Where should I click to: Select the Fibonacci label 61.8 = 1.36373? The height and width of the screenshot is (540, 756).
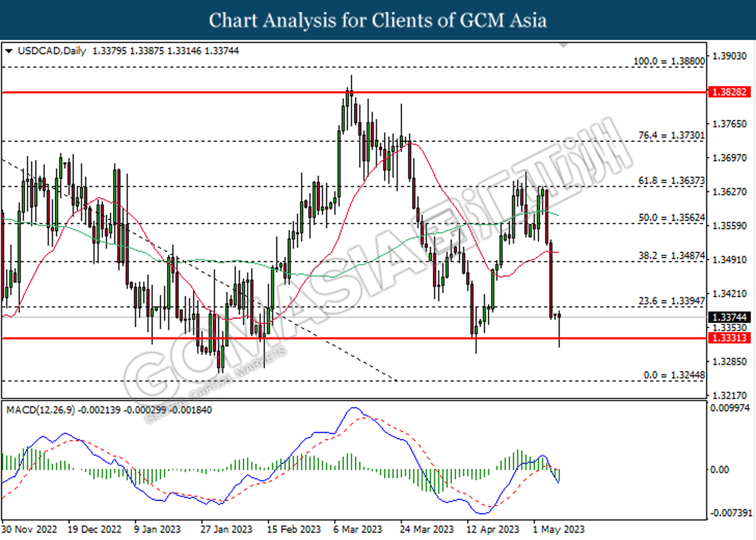671,180
